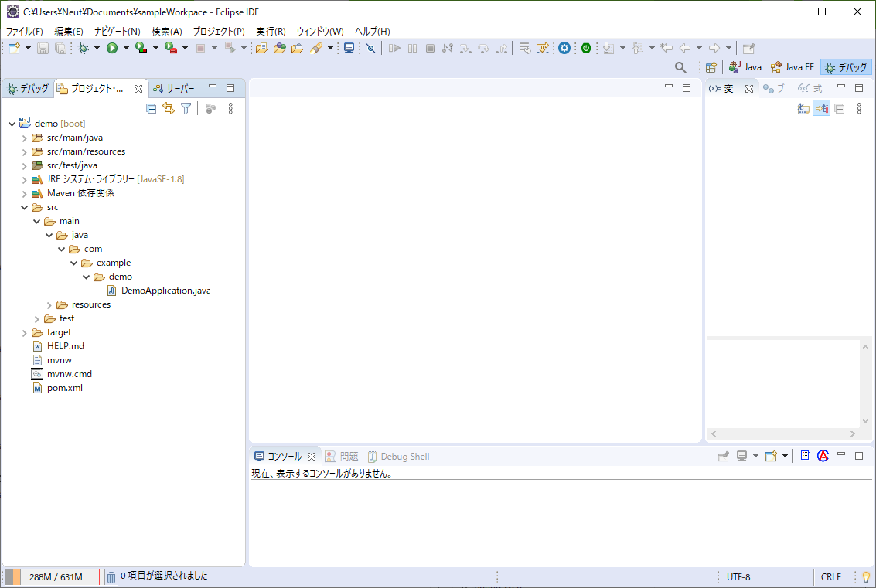
Task: Switch to the Java EE perspective
Action: coord(792,67)
